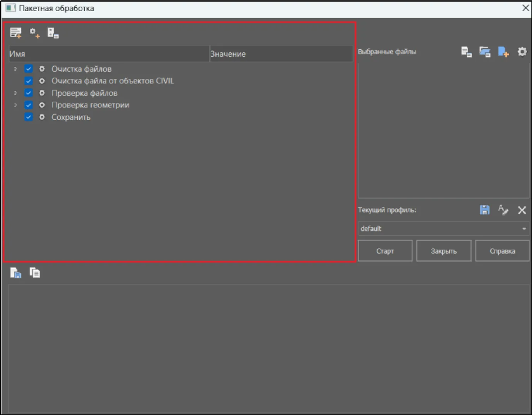Click the add operation gear-plus icon
The height and width of the screenshot is (415, 532).
click(35, 33)
